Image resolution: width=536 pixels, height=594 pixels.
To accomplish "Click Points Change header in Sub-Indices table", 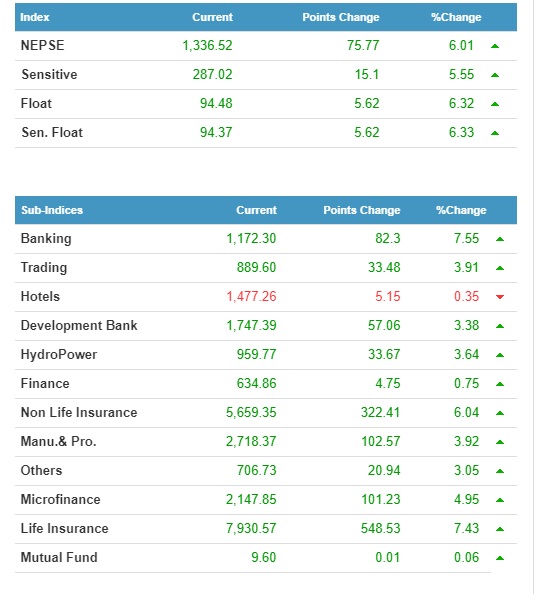I will pos(362,210).
